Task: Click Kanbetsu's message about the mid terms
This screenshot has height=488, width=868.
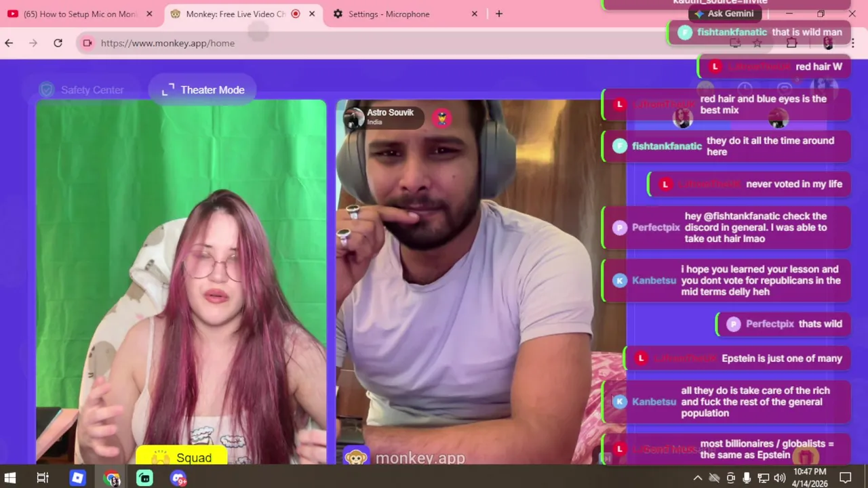Action: pos(726,281)
